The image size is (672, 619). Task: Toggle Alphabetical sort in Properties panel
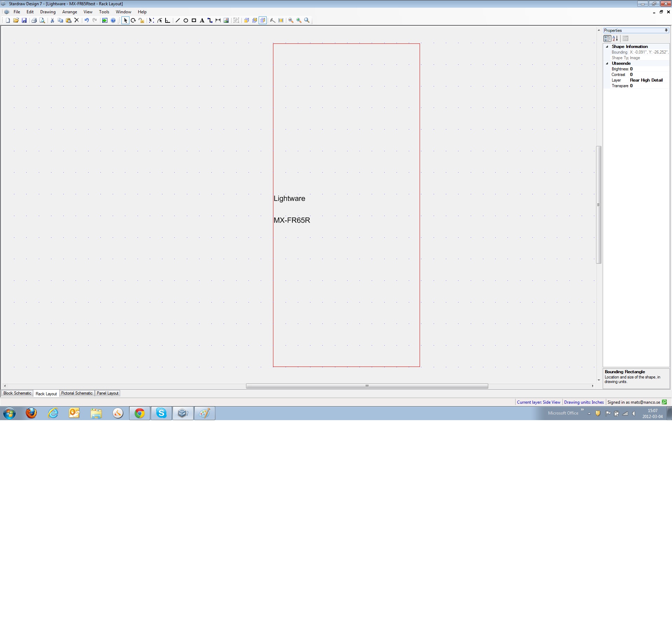[615, 39]
